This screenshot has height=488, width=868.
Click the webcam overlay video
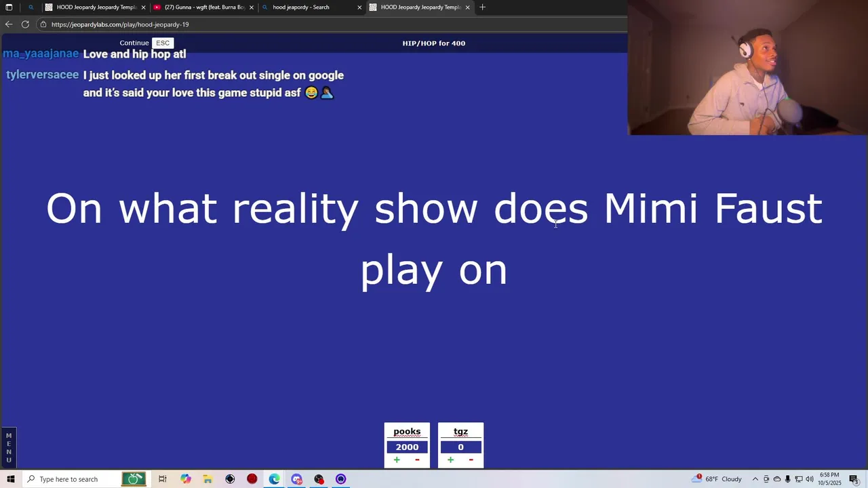(x=747, y=68)
